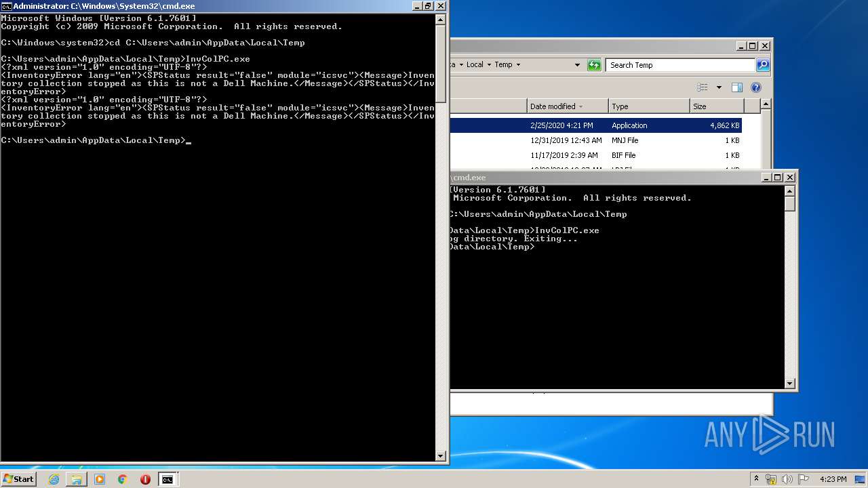Maximize the Explorer Temp window
868x488 pixels.
(x=753, y=46)
